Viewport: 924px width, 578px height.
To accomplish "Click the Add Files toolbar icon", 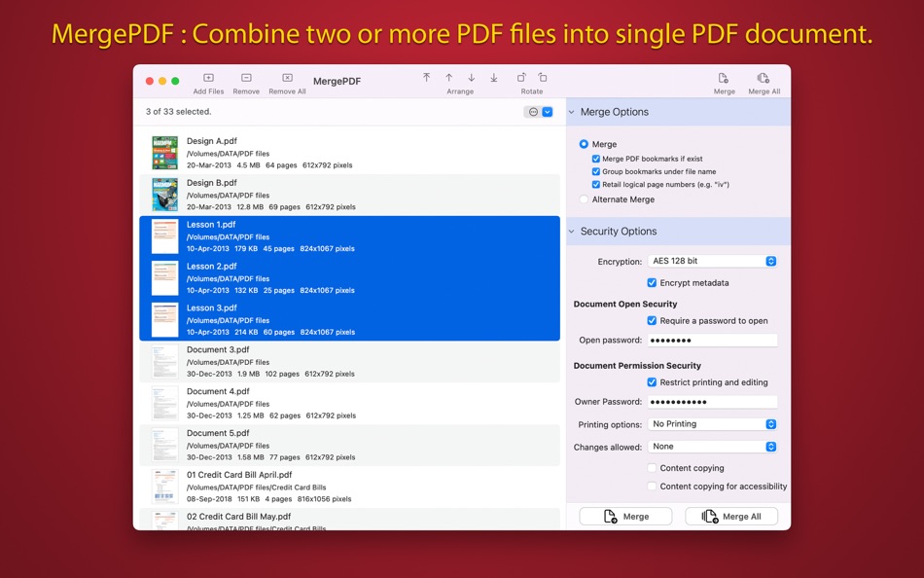I will [208, 78].
